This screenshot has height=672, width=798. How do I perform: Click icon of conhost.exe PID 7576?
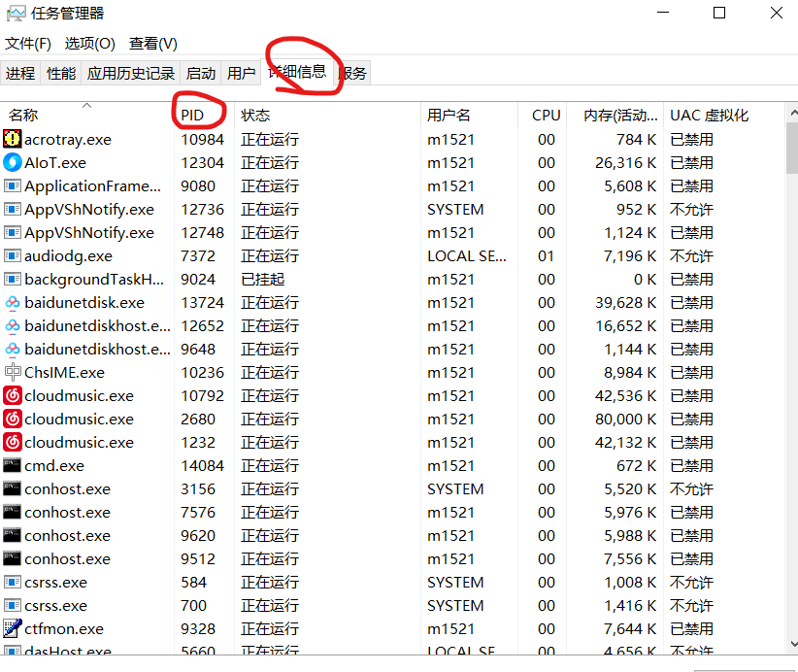click(13, 512)
